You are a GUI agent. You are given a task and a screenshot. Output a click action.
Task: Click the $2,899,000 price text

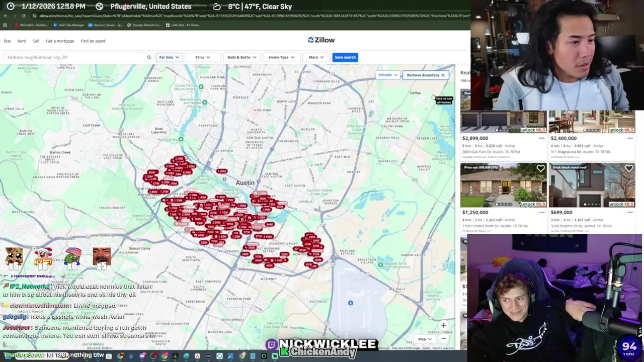475,138
